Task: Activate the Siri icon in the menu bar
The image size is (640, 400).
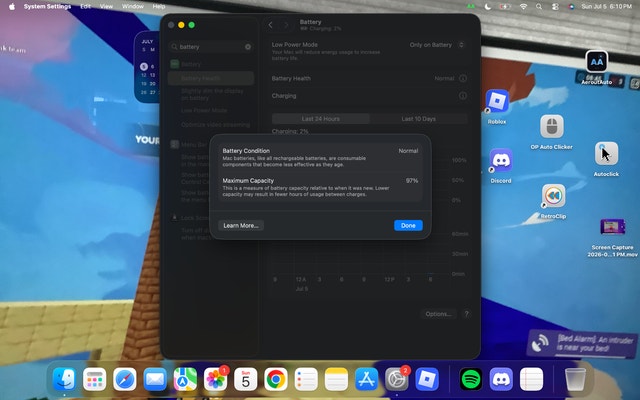Action: click(x=571, y=7)
